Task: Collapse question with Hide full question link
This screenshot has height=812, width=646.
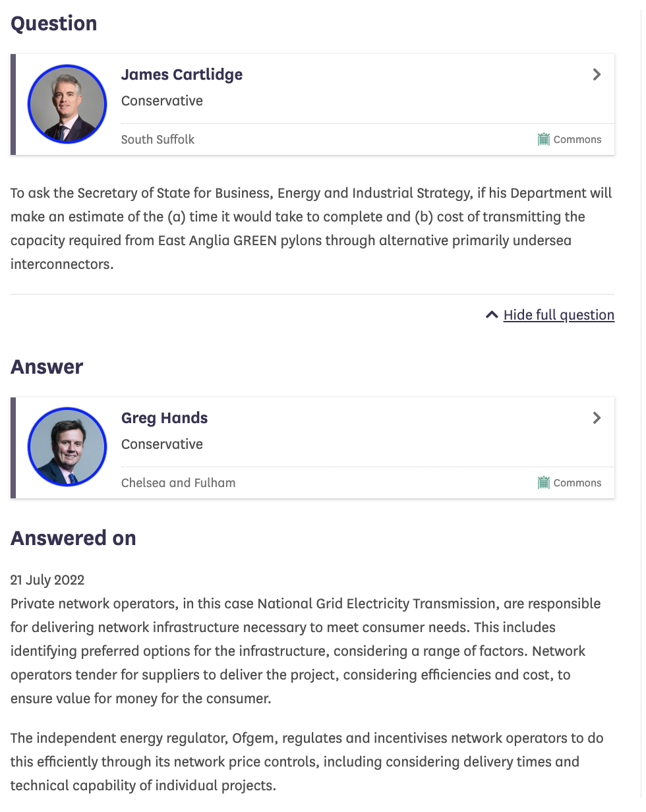Action: (x=558, y=315)
